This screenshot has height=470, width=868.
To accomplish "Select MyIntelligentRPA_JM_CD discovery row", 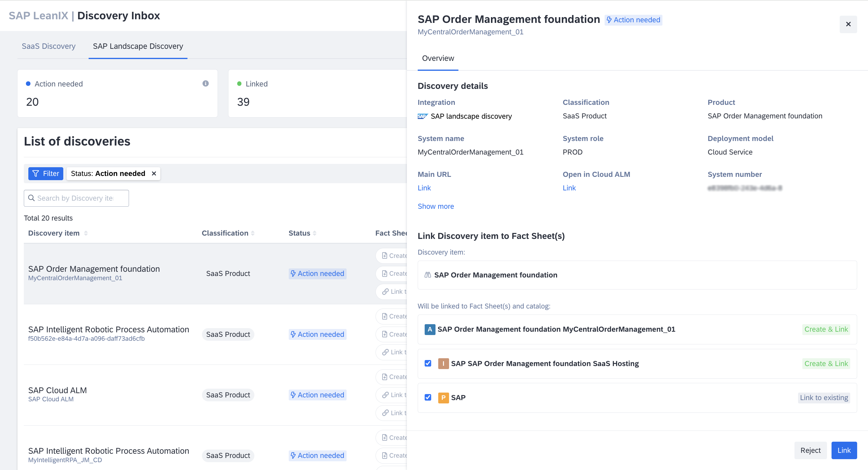I will (215, 448).
